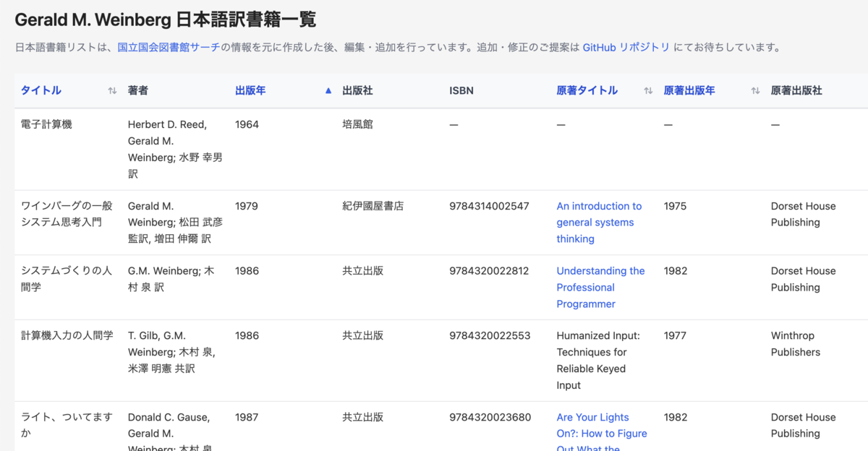Viewport: 868px width, 451px height.
Task: Click author cell Herbert D. Reed, Gerald M. Weinberg
Action: (x=175, y=149)
